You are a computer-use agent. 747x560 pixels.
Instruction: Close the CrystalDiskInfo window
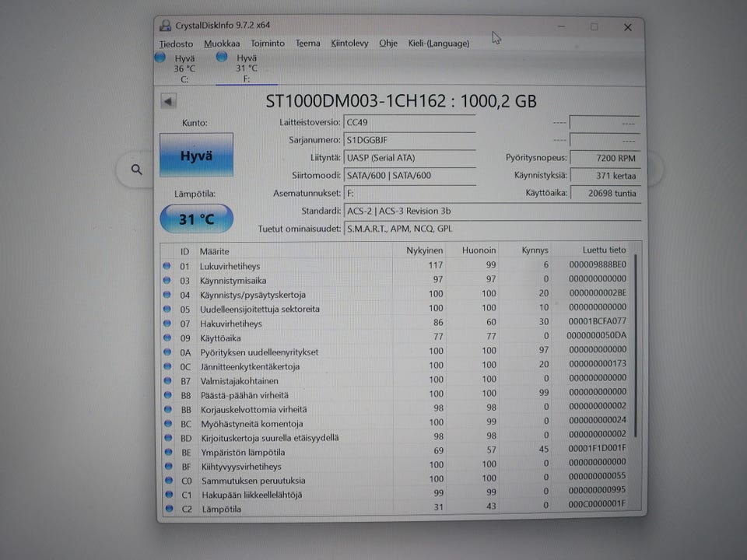(627, 28)
